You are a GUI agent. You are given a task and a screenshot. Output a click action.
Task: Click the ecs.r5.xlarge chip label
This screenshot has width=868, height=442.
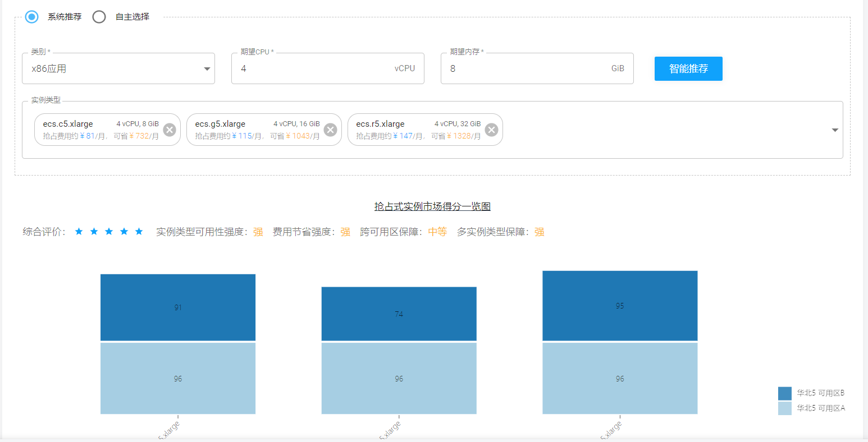coord(380,124)
